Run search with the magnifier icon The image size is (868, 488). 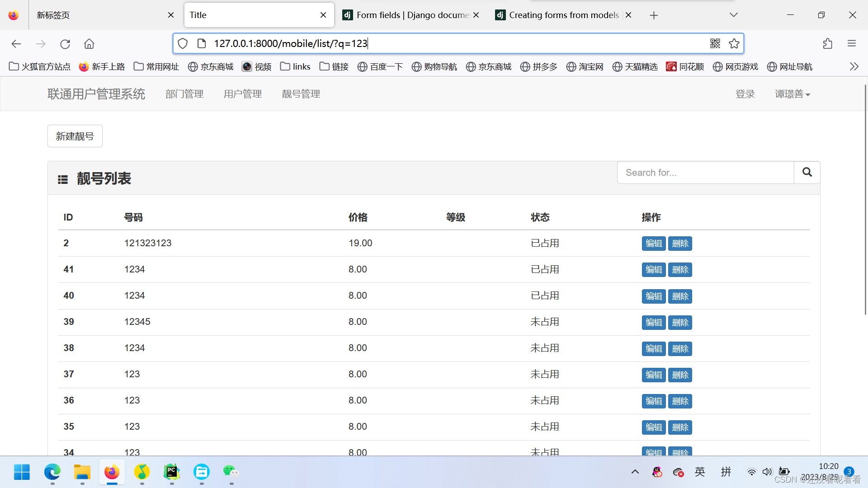click(x=807, y=172)
